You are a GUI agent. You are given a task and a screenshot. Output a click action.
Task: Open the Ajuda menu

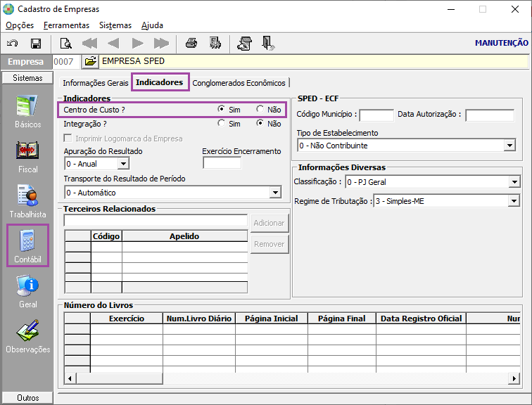click(x=152, y=25)
